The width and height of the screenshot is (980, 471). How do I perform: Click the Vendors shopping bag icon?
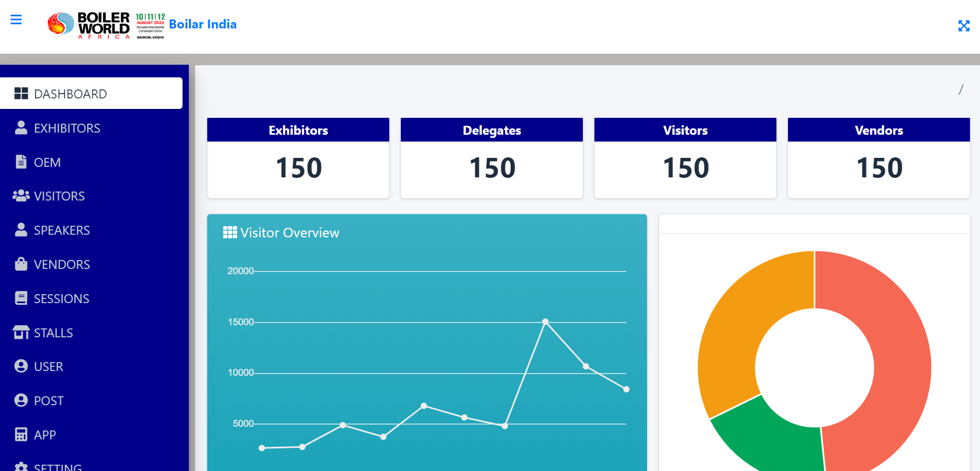[21, 264]
